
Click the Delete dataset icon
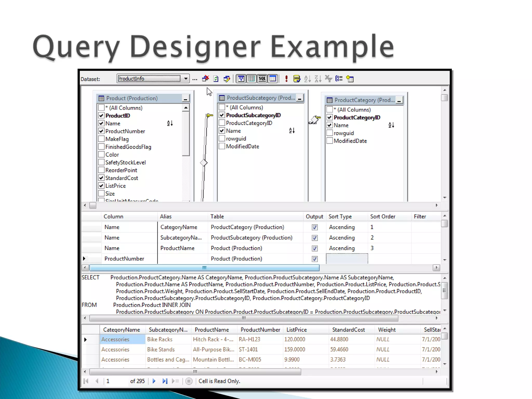pos(205,79)
